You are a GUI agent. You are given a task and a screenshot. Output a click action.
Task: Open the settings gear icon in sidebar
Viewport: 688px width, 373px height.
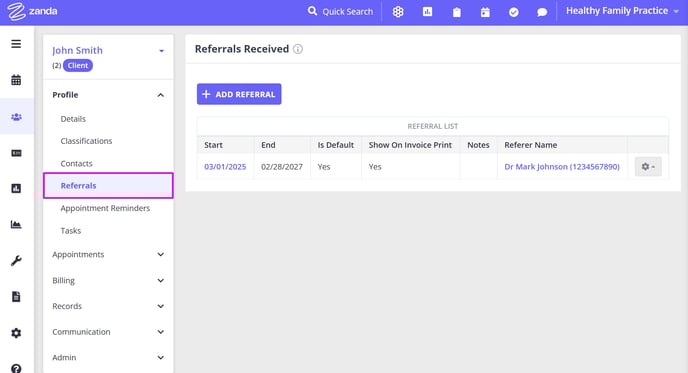pyautogui.click(x=16, y=333)
